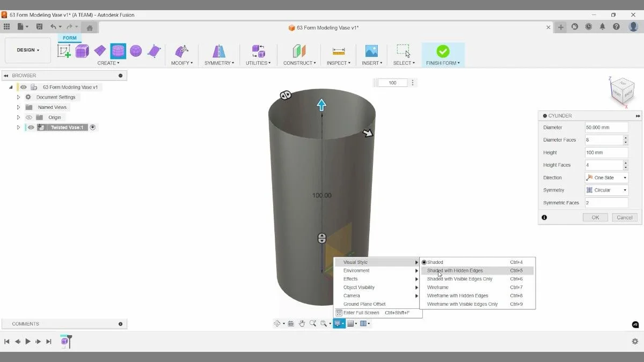The width and height of the screenshot is (644, 362).
Task: Select the Shaded visual style radio button
Action: (424, 262)
